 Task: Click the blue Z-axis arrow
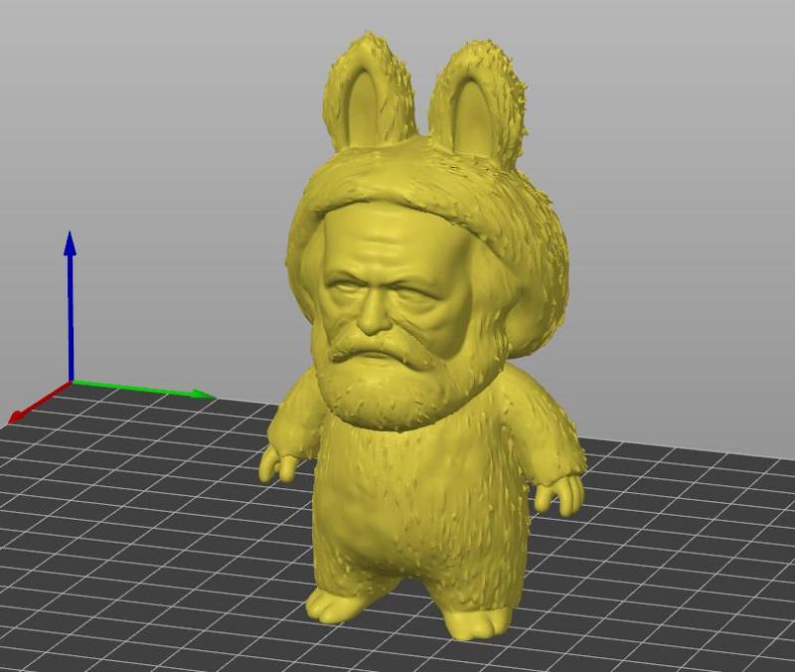pos(70,306)
